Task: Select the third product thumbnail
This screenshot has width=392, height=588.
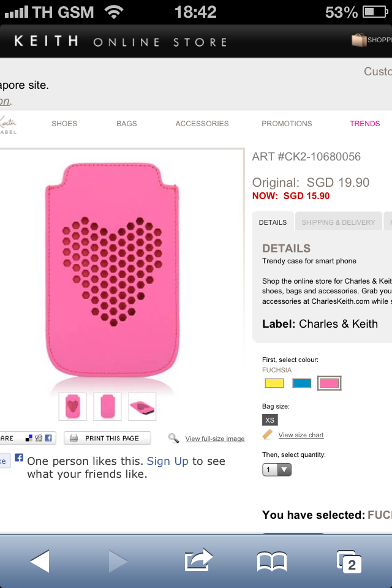Action: pyautogui.click(x=142, y=407)
